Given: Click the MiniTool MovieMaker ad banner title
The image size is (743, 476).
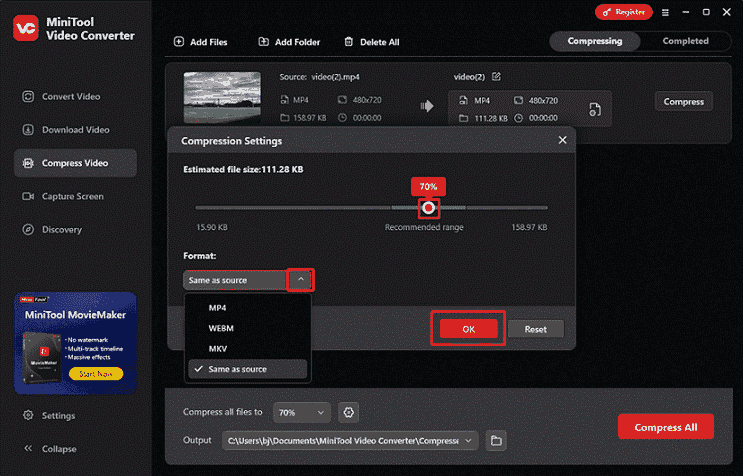Looking at the screenshot, I should point(75,314).
